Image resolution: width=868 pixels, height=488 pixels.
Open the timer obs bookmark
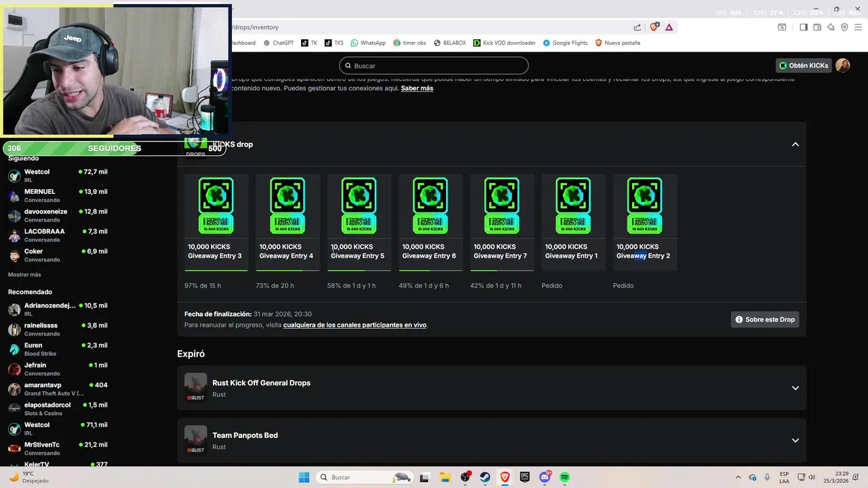point(410,43)
